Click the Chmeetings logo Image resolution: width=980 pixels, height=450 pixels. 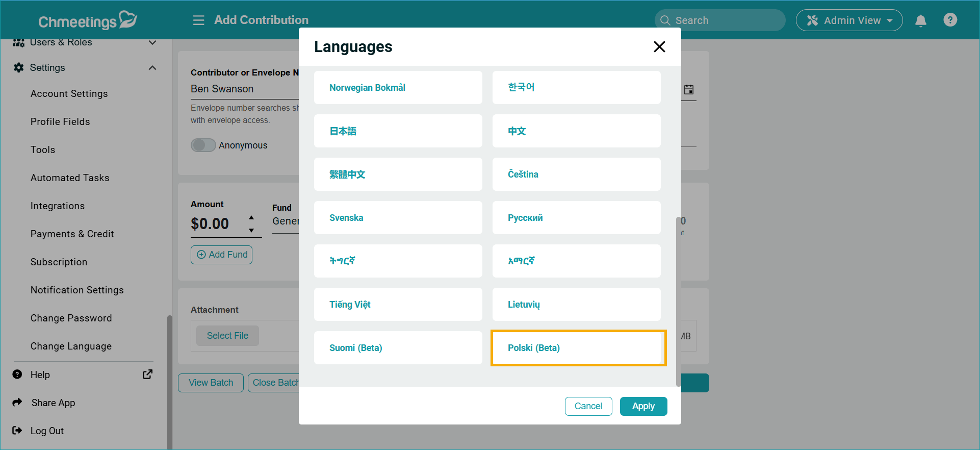click(x=88, y=20)
